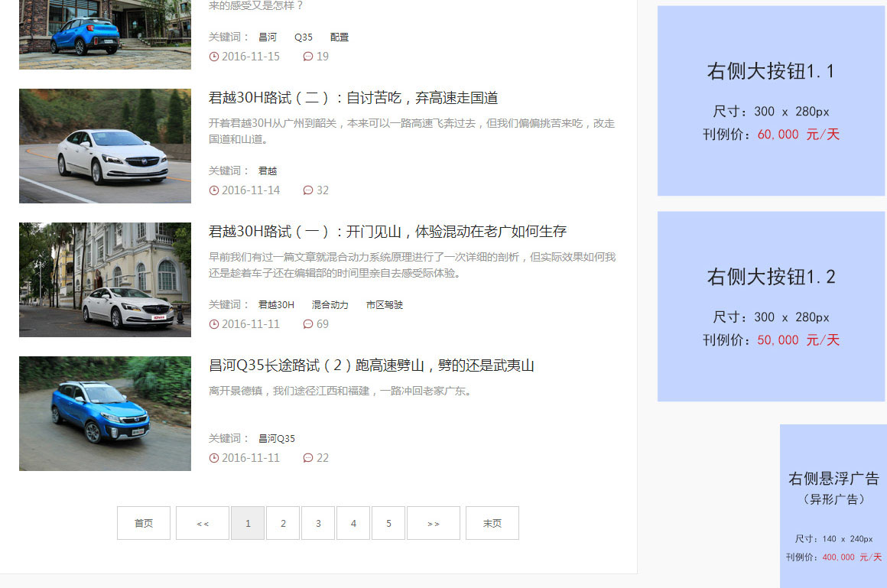This screenshot has height=588, width=887.
Task: Open article 君越30H路试（二）：自讨苦吃
Action: [x=353, y=98]
